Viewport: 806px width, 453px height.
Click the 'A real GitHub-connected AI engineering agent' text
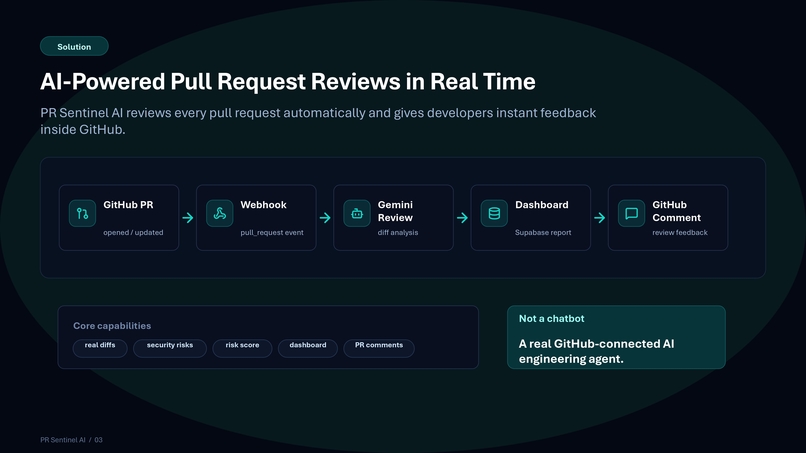click(x=596, y=351)
